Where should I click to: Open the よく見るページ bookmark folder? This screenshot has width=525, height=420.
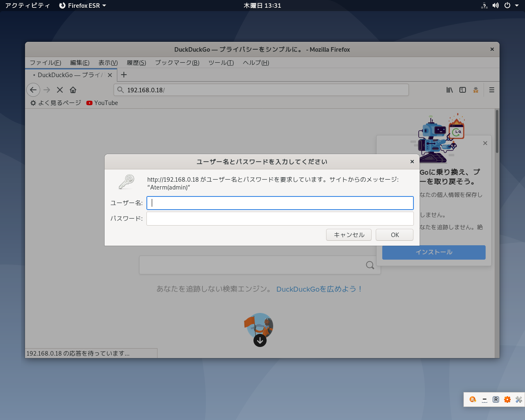[56, 103]
